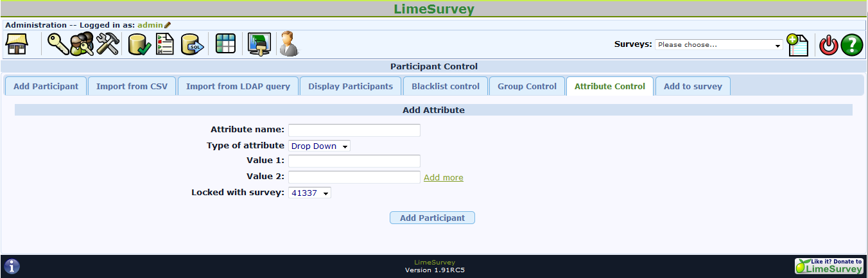Open the template editor paintbrush monitor icon
868x278 pixels.
coord(259,44)
